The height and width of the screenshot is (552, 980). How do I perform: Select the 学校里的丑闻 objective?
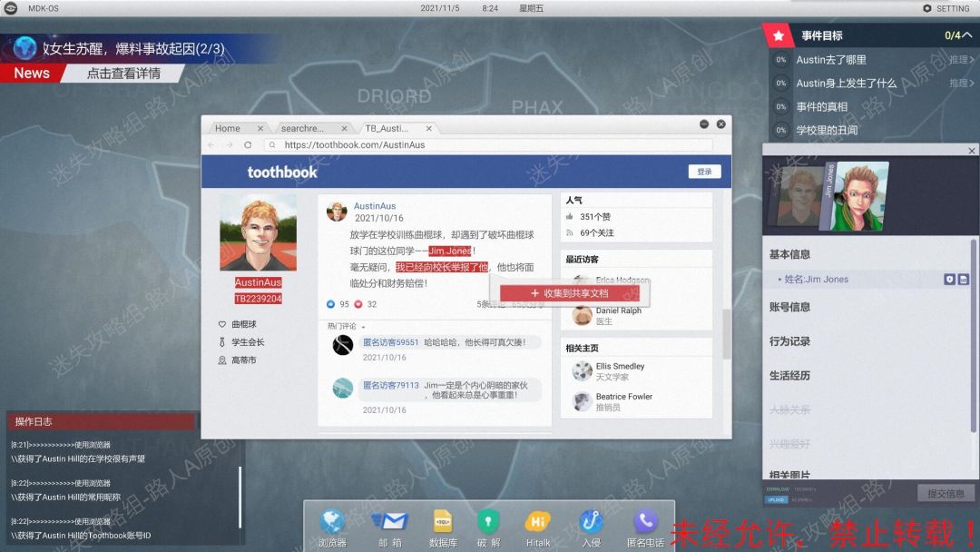pos(827,130)
